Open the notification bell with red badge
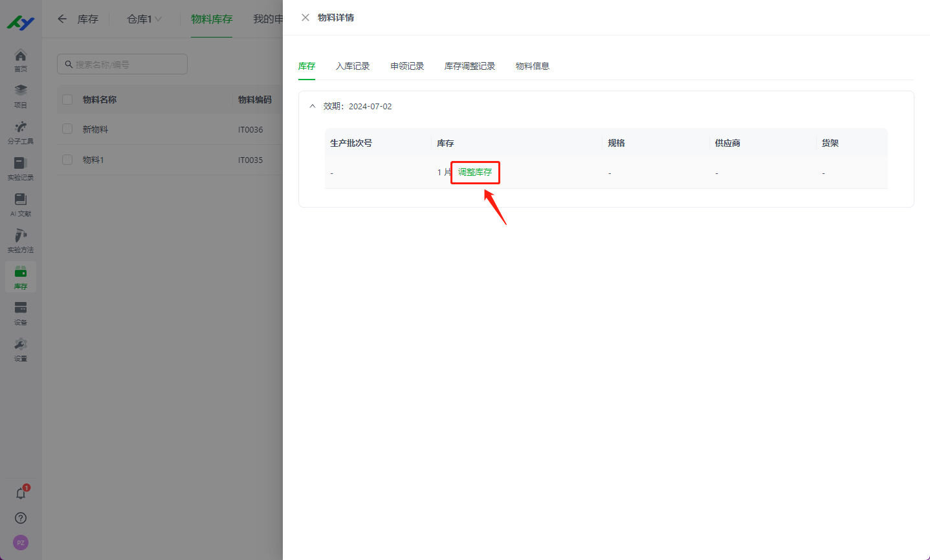 20,493
